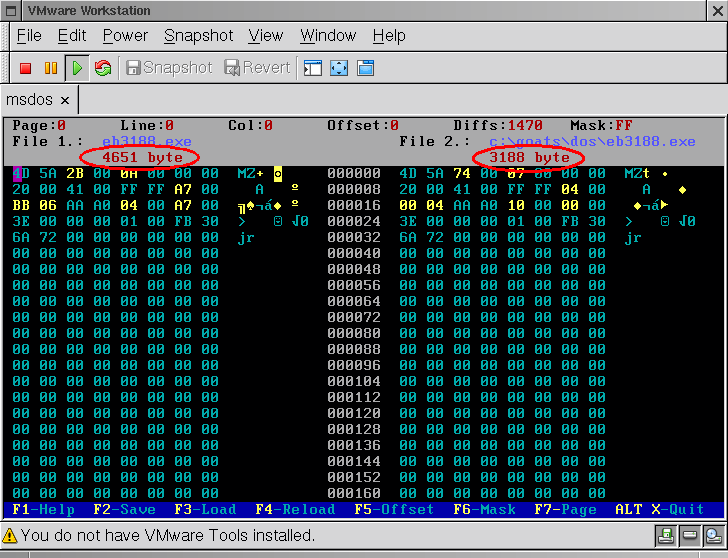Click offset label 000160
This screenshot has height=558, width=728.
(354, 493)
